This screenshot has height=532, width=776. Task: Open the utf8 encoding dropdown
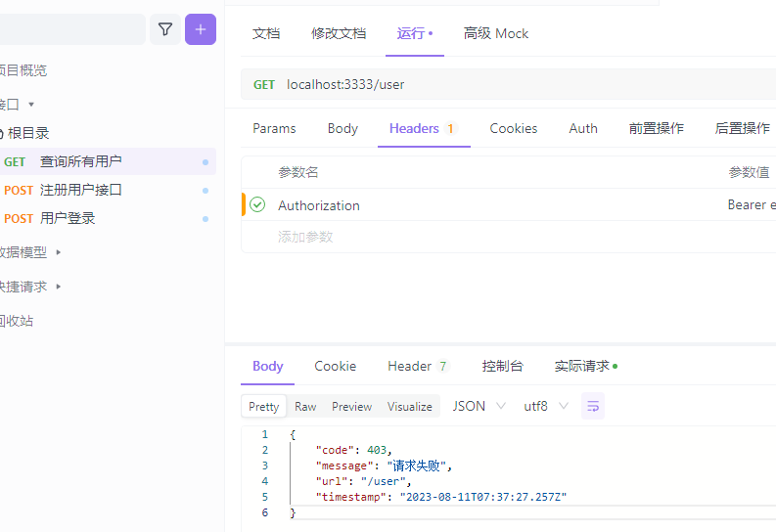click(x=545, y=407)
